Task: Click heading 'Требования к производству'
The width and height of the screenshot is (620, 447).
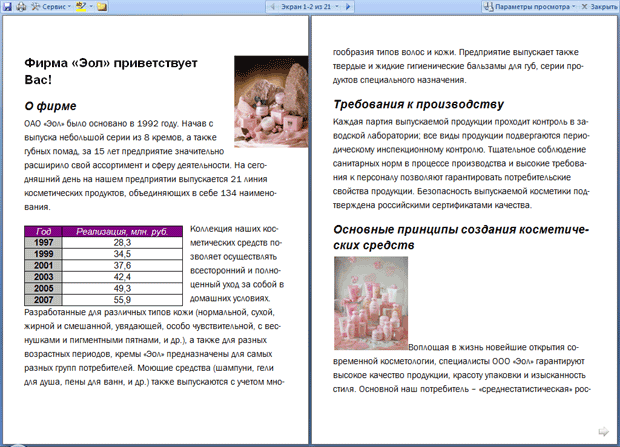Action: point(418,104)
